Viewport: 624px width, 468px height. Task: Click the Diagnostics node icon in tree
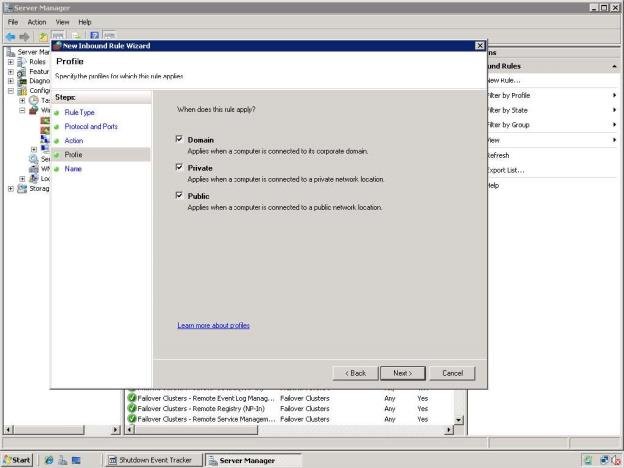coord(22,81)
